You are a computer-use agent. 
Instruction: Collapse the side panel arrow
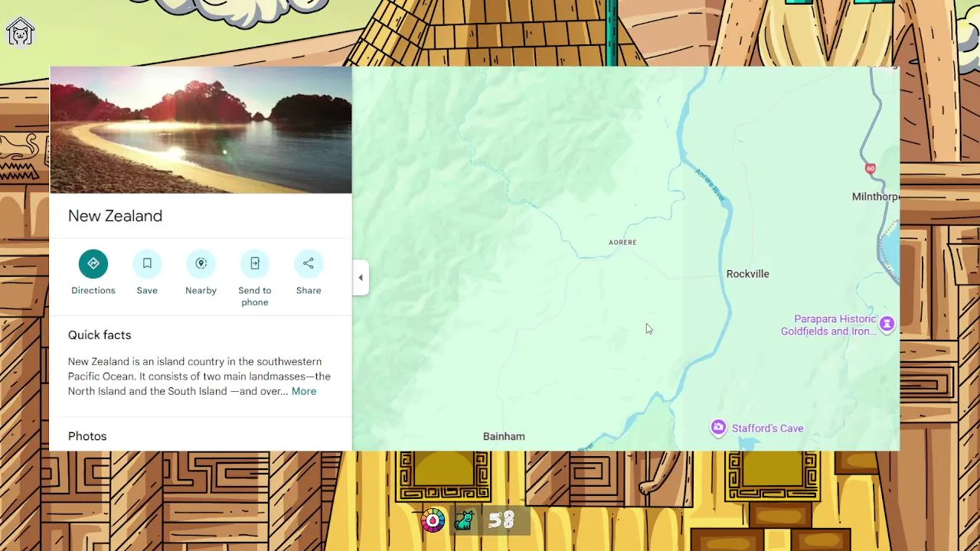coord(361,278)
